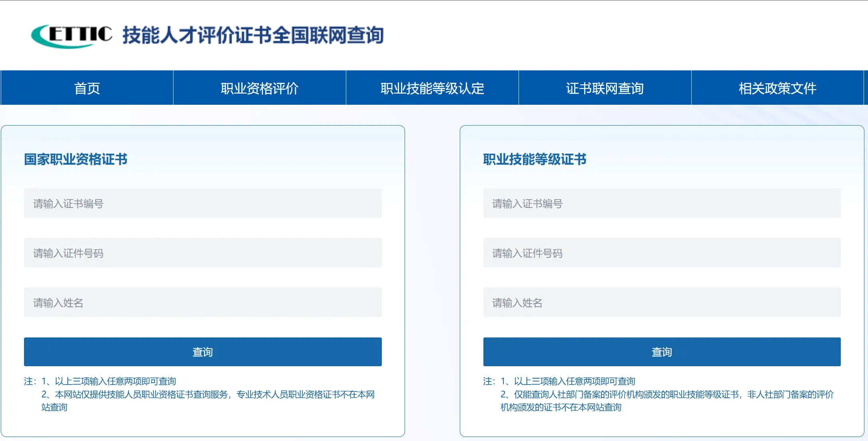Focus the certificate number field under 国家职业资格证书
Image resolution: width=868 pixels, height=441 pixels.
(203, 203)
